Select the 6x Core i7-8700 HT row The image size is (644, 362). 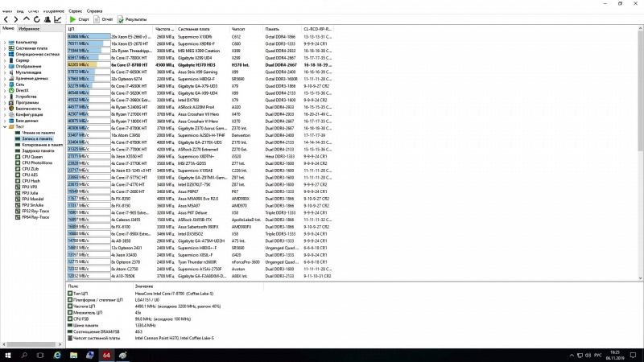[x=200, y=65]
